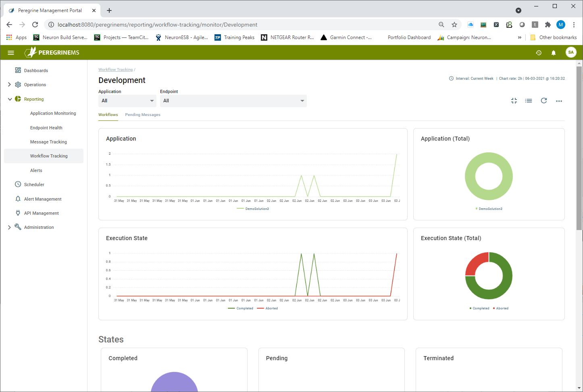Click the Dashboards sidebar icon
The height and width of the screenshot is (392, 583).
(x=18, y=70)
